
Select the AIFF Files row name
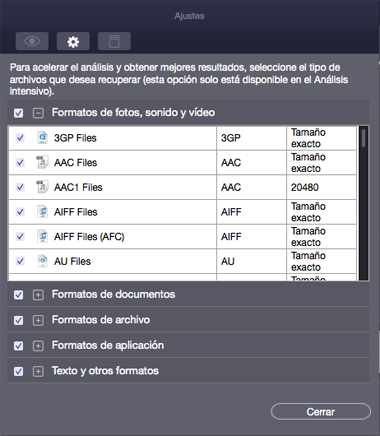76,212
